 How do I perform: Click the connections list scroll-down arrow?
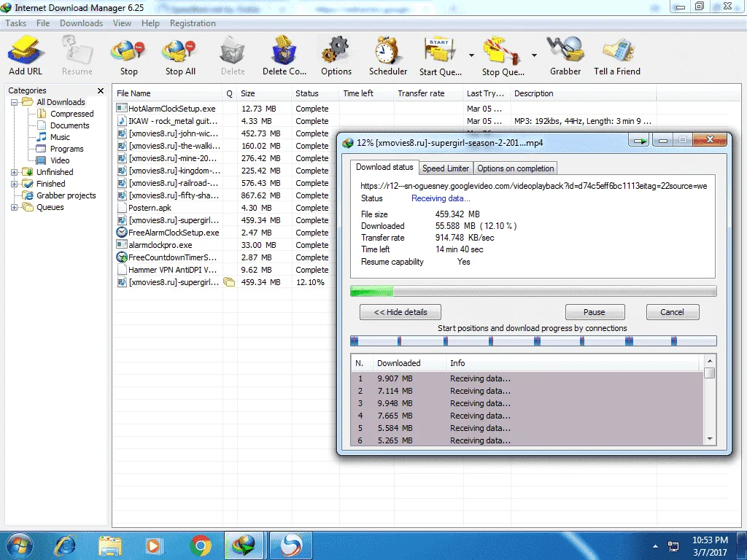[x=710, y=439]
